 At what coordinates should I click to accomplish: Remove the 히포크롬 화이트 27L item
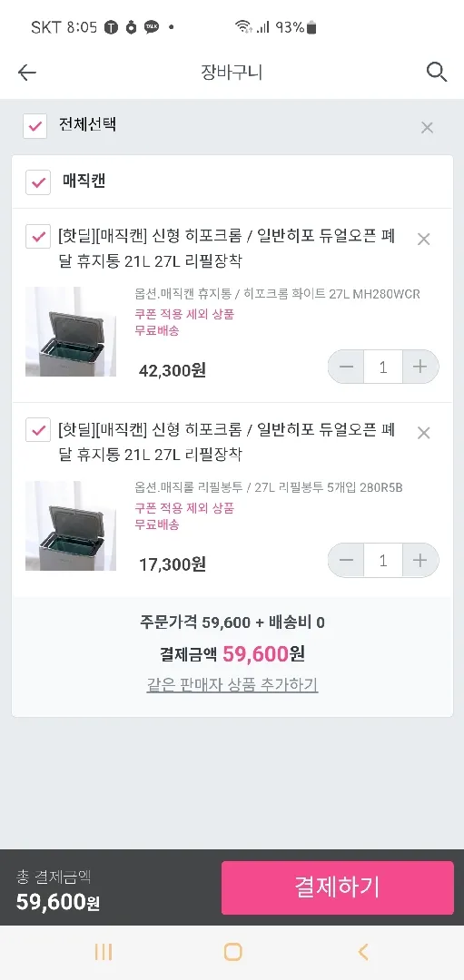coord(423,239)
